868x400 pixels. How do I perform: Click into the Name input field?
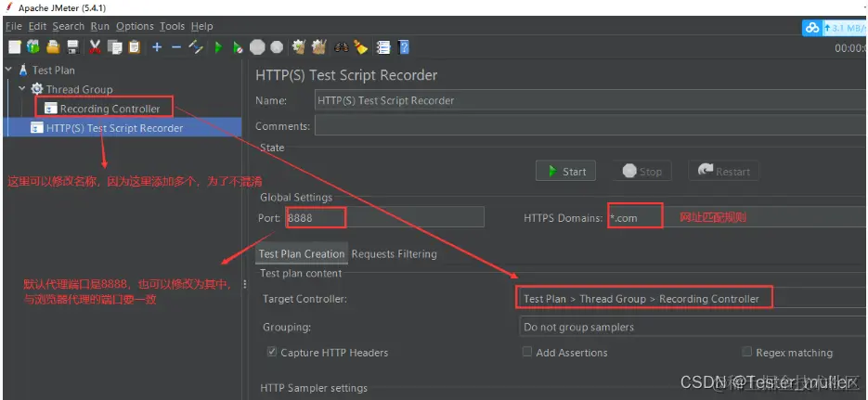click(591, 100)
